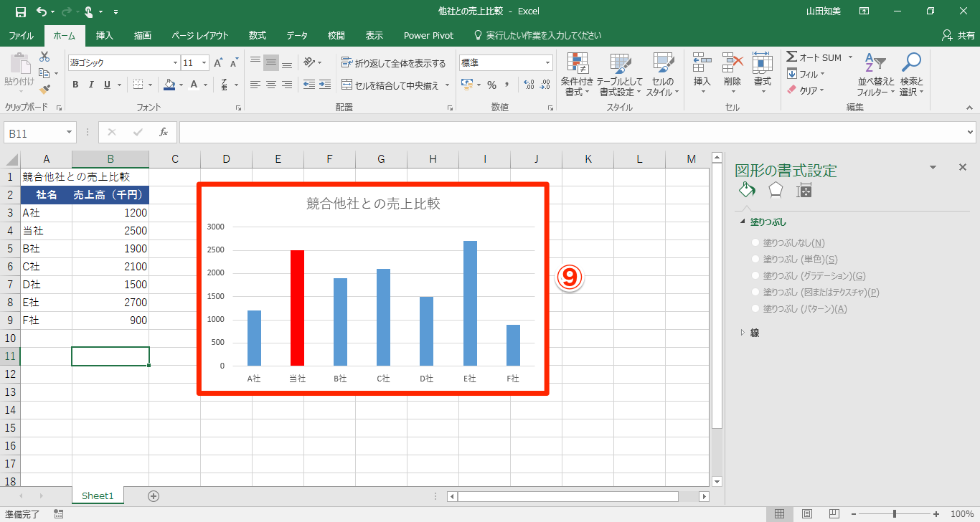Viewport: 980px width, 522px height.
Task: Switch to 数式 ribbon tab
Action: coord(258,35)
